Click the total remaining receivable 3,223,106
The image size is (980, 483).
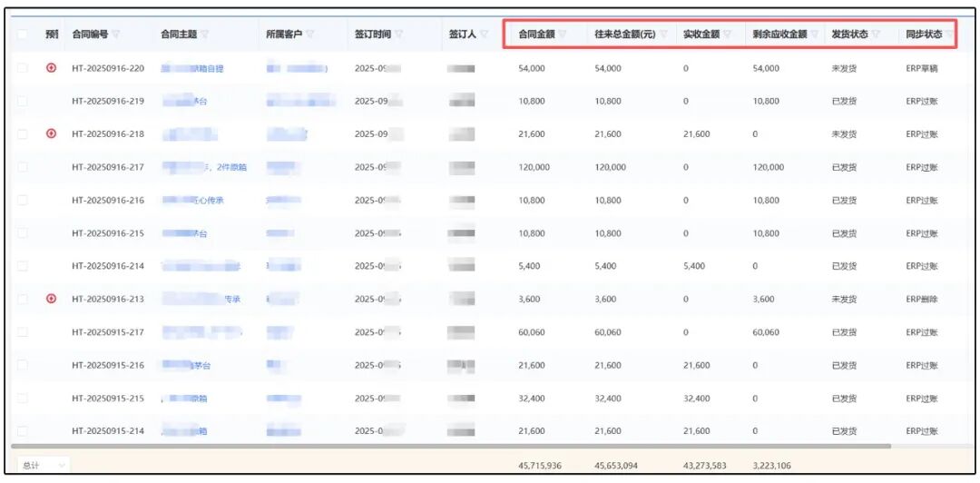coord(773,466)
